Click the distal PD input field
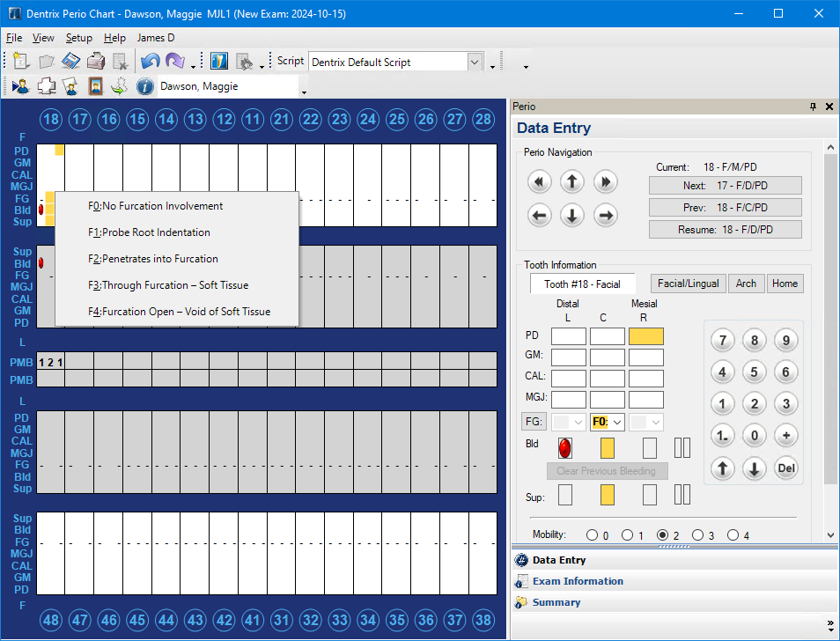Viewport: 840px width, 641px height. click(x=568, y=335)
